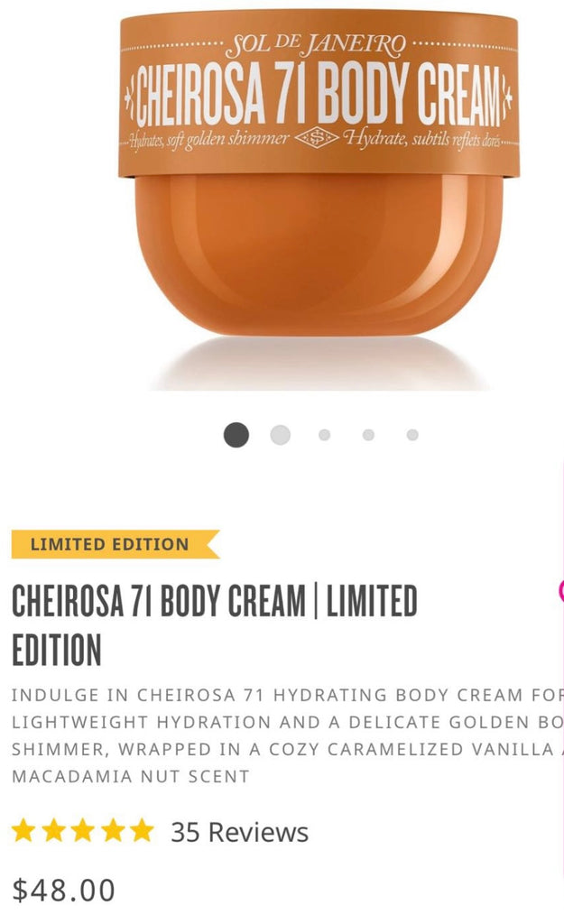The image size is (564, 924).
Task: Show the fifth and last carousel image dot
Action: pyautogui.click(x=412, y=435)
